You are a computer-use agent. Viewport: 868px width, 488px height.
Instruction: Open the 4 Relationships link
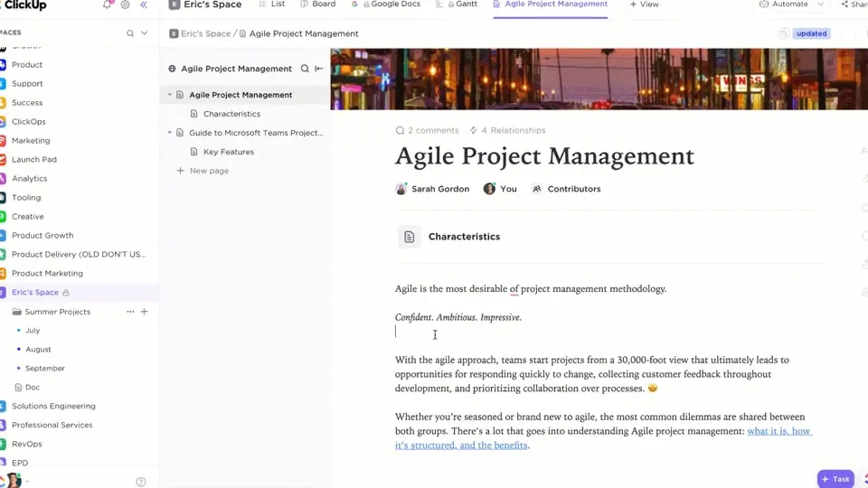[x=507, y=130]
